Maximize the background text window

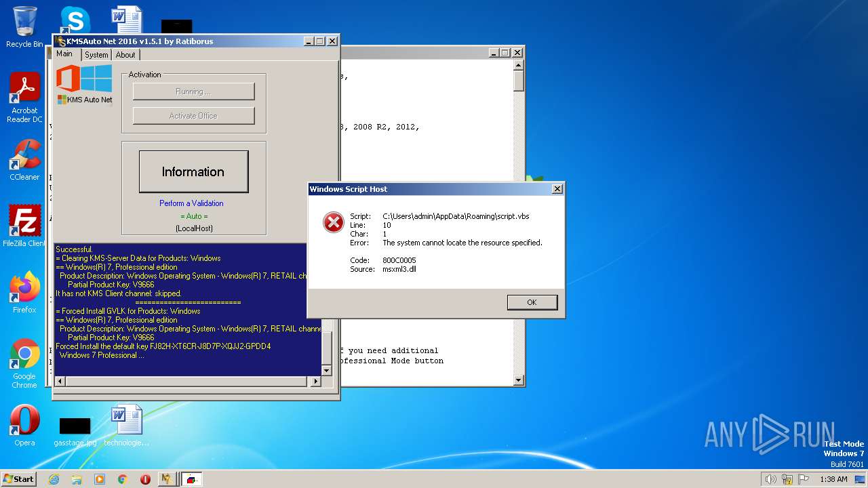coord(505,53)
